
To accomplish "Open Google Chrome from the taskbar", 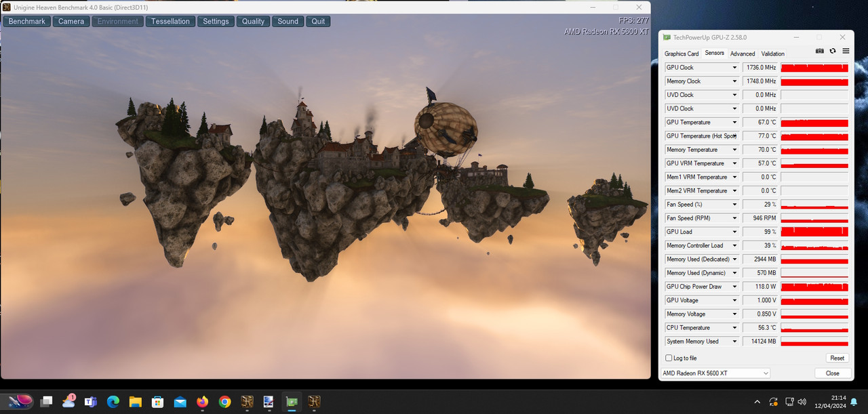I will (x=224, y=402).
